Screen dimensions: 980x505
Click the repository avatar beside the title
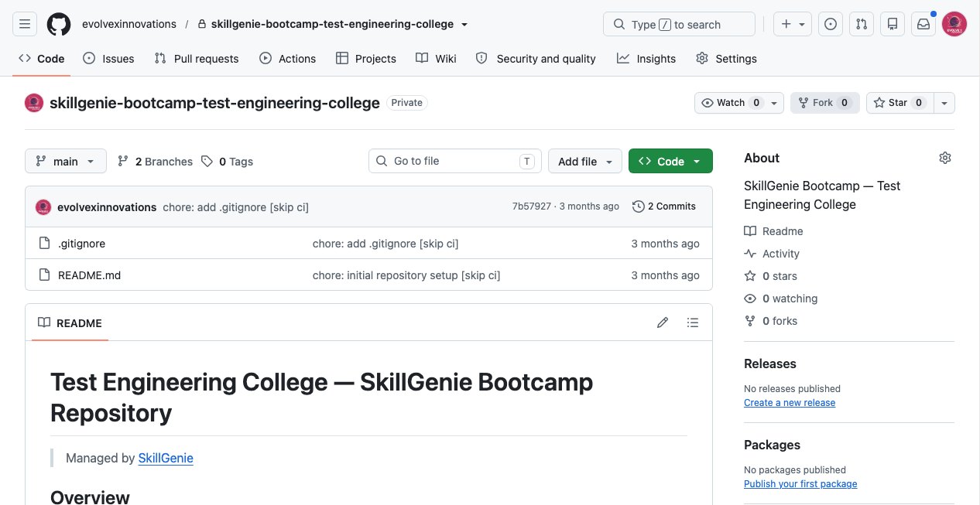(x=34, y=103)
